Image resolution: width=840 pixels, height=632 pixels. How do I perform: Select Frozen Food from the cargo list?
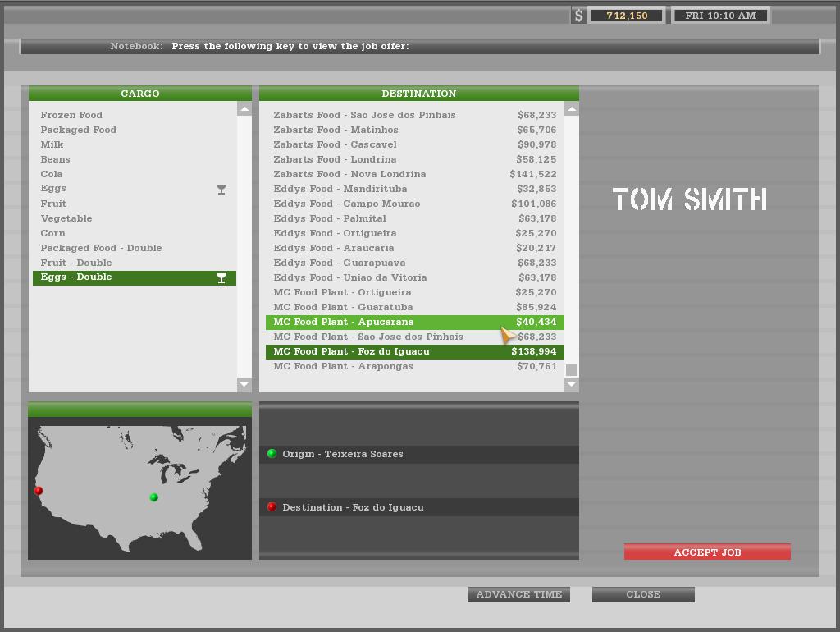coord(71,115)
